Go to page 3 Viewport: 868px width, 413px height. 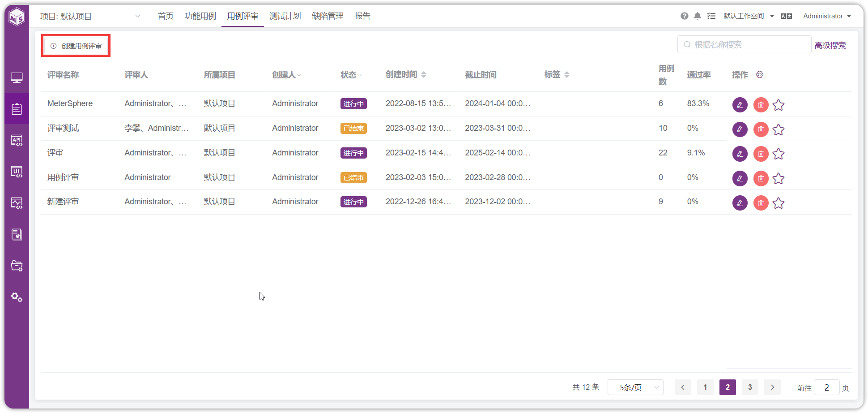(x=750, y=387)
